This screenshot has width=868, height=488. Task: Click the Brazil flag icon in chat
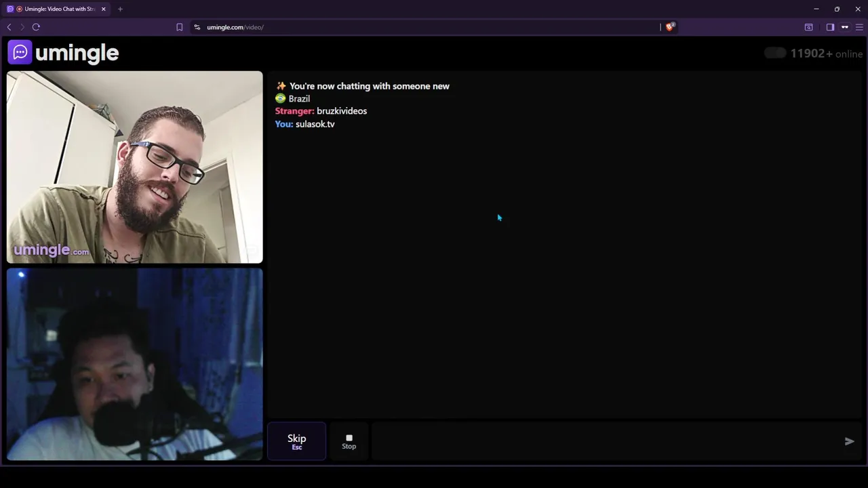[x=280, y=98]
